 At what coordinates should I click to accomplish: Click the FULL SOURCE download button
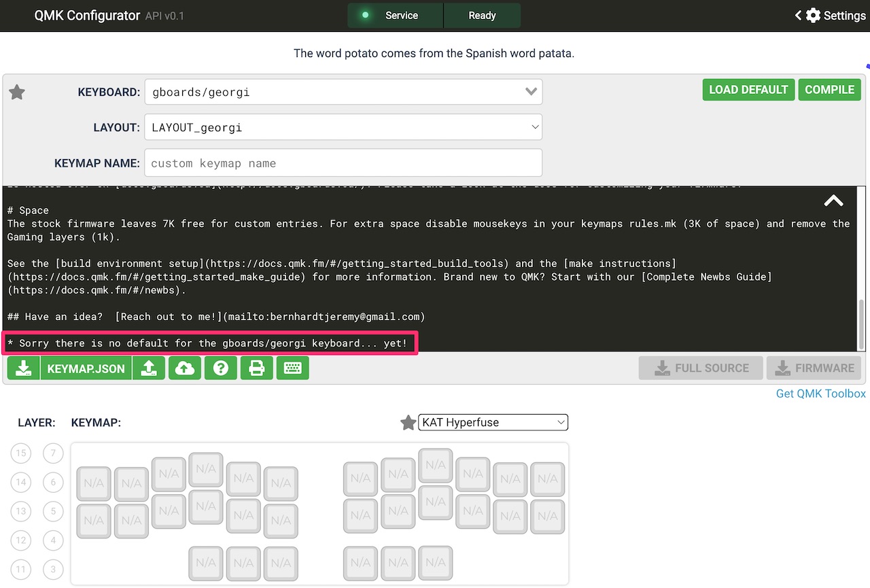(701, 368)
